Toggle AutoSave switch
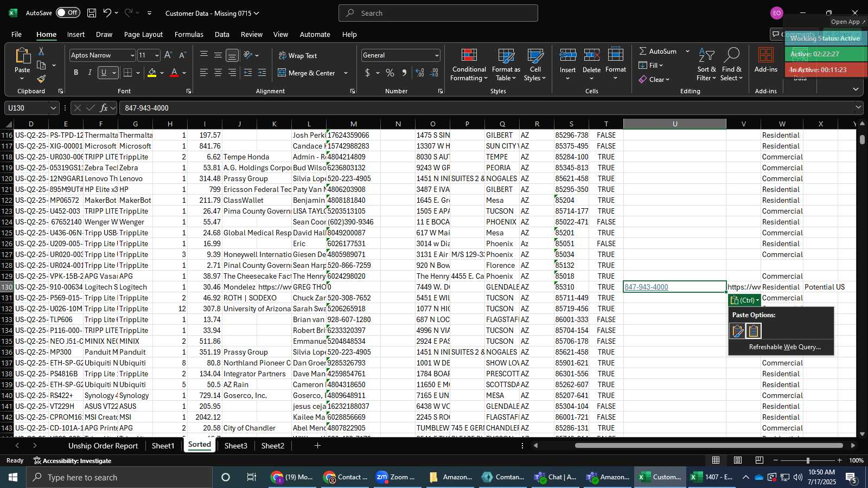The width and height of the screenshot is (868, 488). tap(68, 12)
